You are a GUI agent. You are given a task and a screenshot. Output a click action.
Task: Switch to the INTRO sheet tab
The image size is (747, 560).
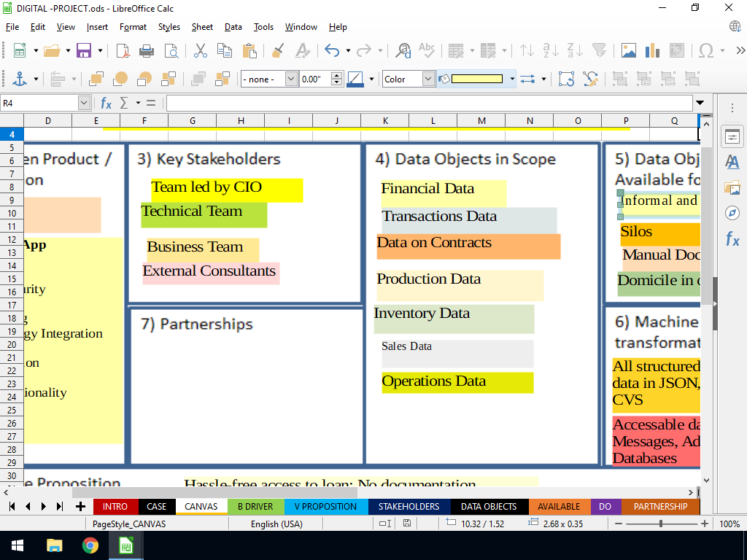tap(115, 507)
